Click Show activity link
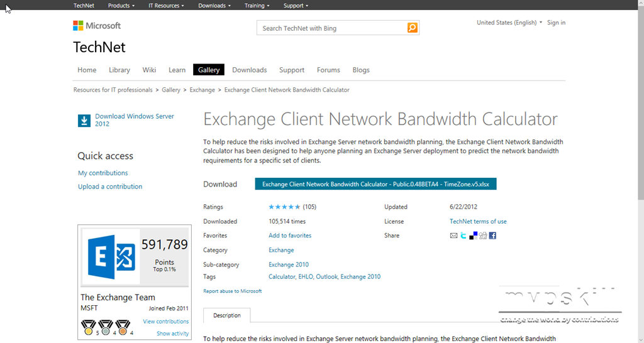This screenshot has width=644, height=343. coord(172,334)
